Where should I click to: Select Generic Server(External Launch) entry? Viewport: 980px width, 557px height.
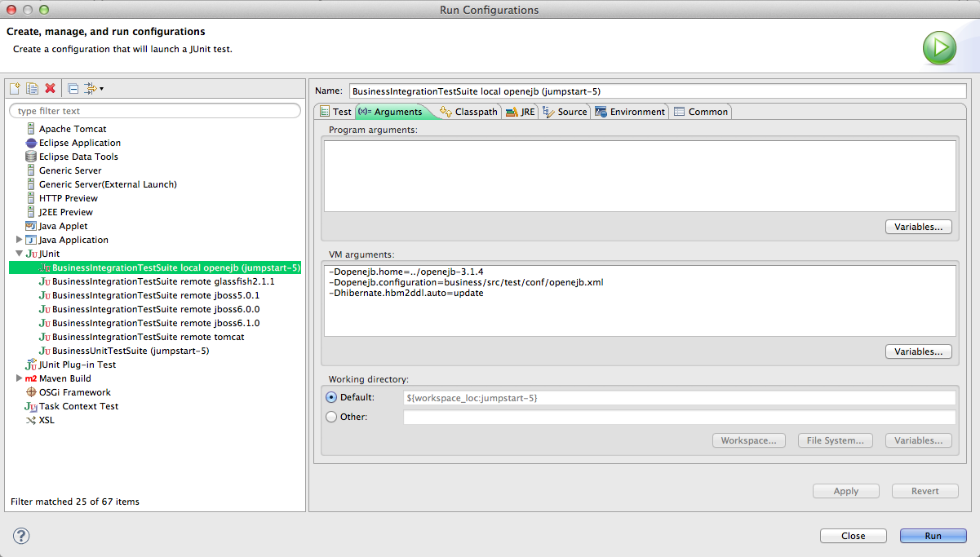point(108,184)
